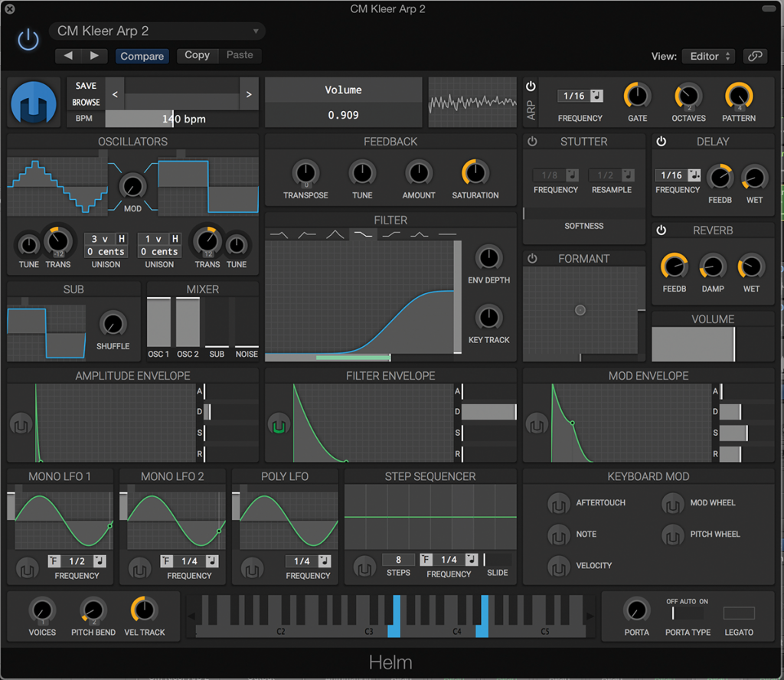Toggle the H button next to 3 v unison
The width and height of the screenshot is (784, 680).
coord(122,238)
